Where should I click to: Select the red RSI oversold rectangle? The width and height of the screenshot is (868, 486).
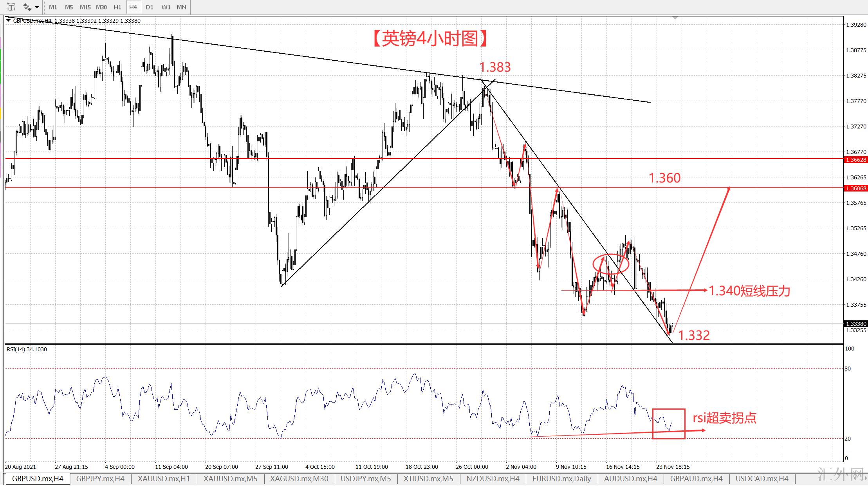coord(669,410)
